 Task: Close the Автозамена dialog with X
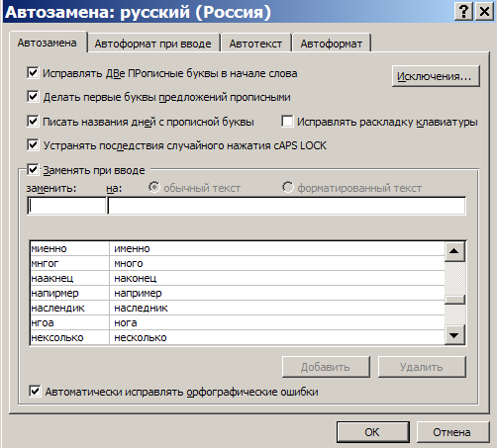click(x=484, y=12)
